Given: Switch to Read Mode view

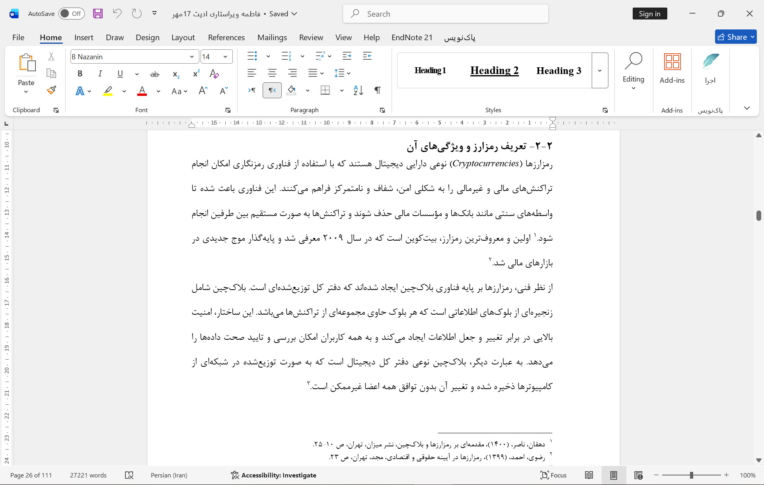Looking at the screenshot, I should tap(589, 475).
